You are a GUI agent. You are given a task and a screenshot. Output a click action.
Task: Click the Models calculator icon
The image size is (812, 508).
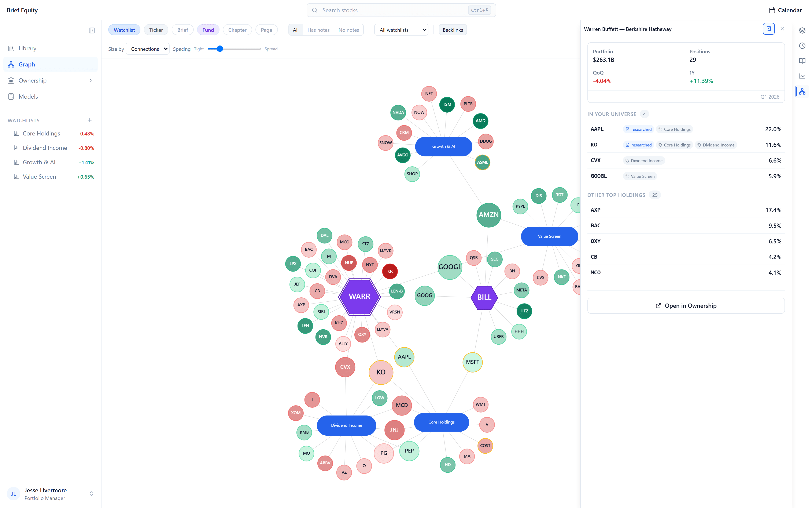(11, 97)
